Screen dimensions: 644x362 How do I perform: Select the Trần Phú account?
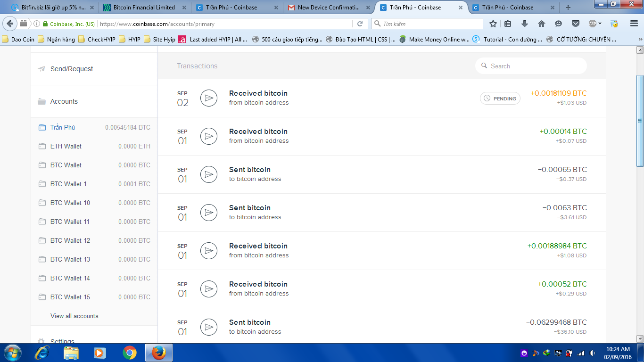pyautogui.click(x=94, y=127)
